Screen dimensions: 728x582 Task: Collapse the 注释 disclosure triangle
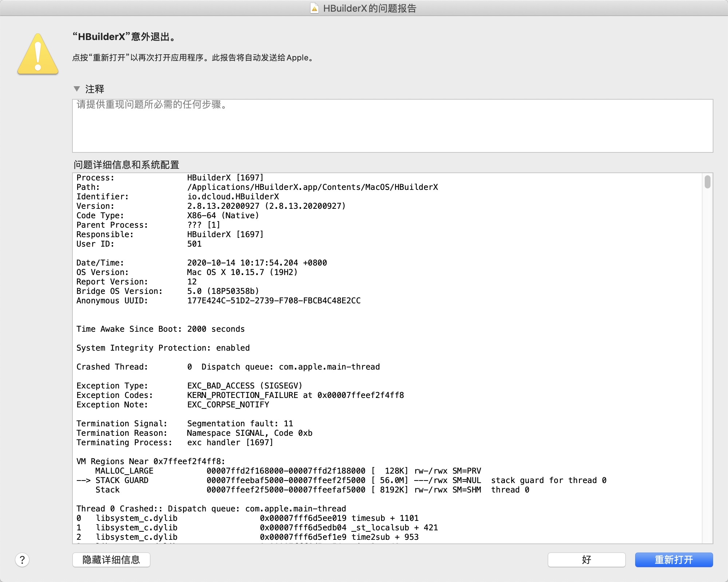tap(76, 89)
